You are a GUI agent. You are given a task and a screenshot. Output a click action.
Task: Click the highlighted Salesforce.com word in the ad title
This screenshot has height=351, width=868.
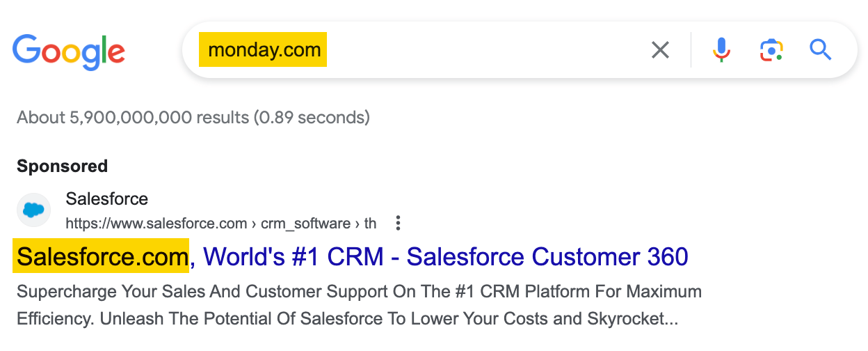pos(102,257)
